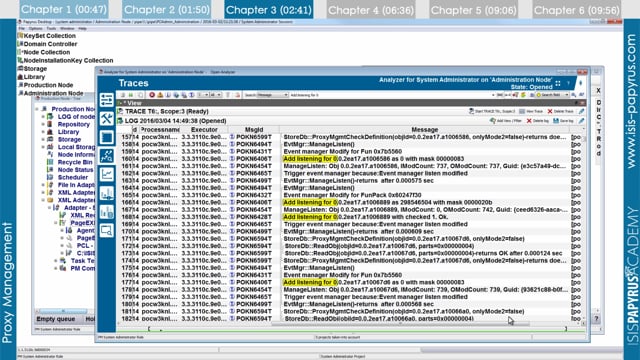Image resolution: width=640 pixels, height=360 pixels.
Task: Click the funnel filter icon in Traces toolbar
Action: [228, 95]
